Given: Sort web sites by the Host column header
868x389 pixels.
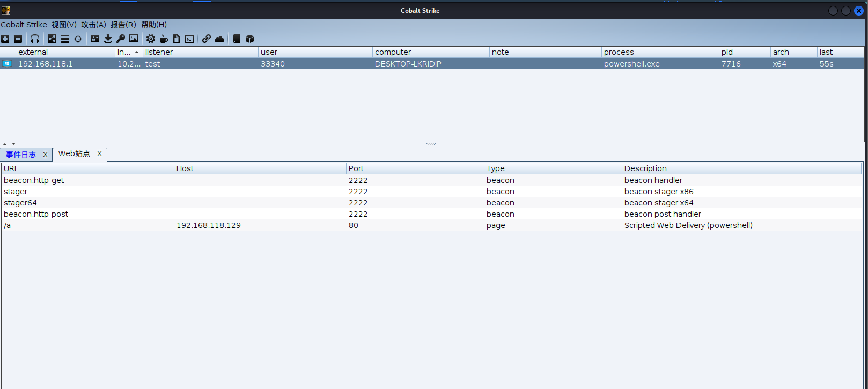Looking at the screenshot, I should click(x=260, y=168).
